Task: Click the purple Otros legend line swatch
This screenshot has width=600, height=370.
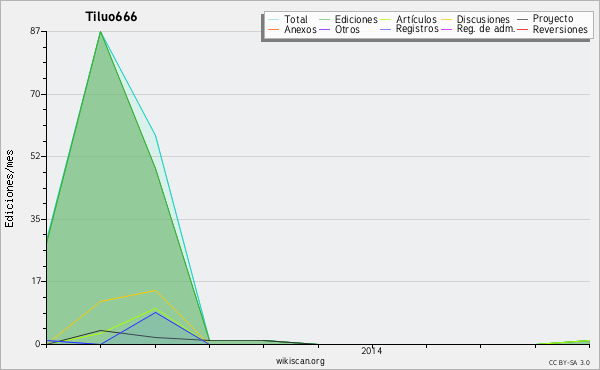Action: click(324, 29)
